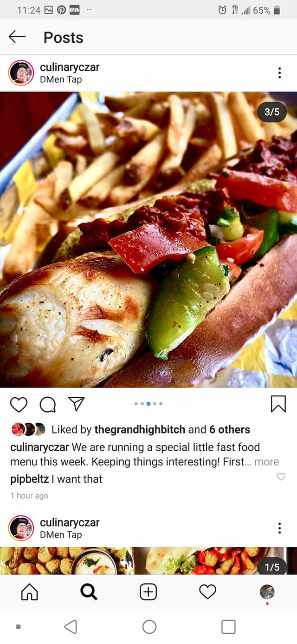Open comments via speech bubble icon
This screenshot has height=644, width=297.
coord(47,405)
